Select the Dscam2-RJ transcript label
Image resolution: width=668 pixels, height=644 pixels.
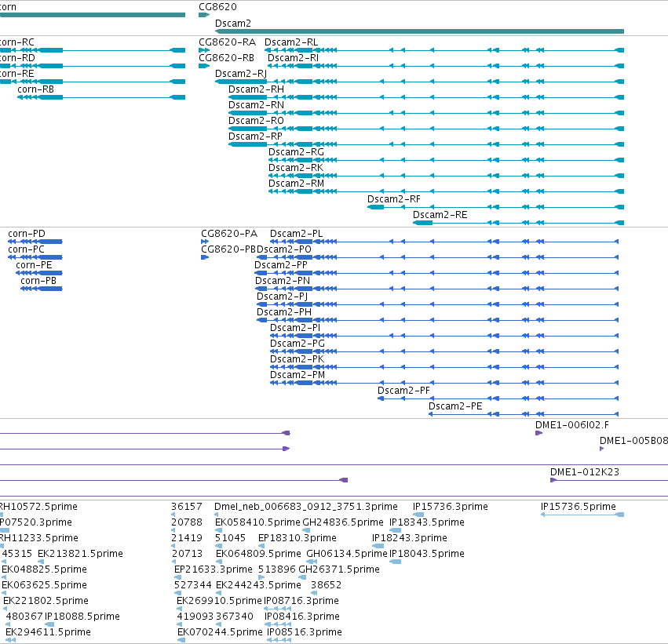point(241,74)
